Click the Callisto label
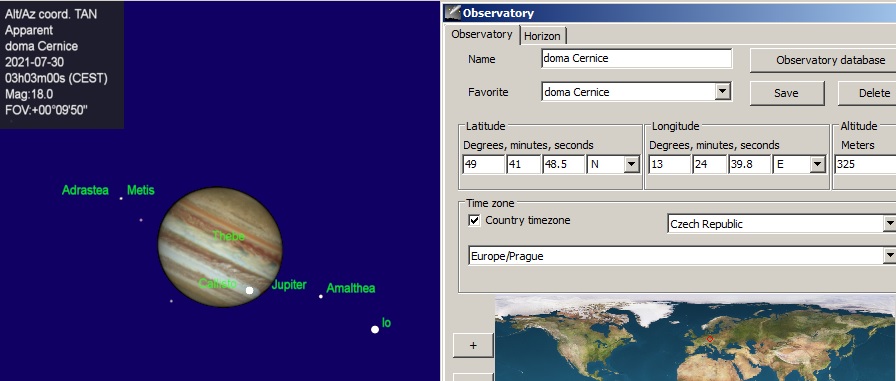The width and height of the screenshot is (896, 381). pos(217,283)
